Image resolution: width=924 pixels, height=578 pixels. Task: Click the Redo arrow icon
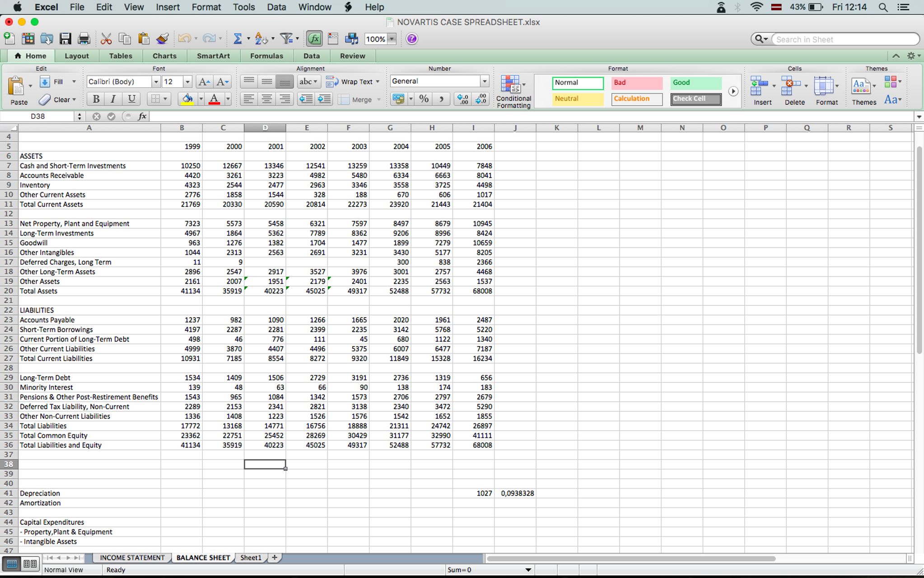[x=209, y=39]
